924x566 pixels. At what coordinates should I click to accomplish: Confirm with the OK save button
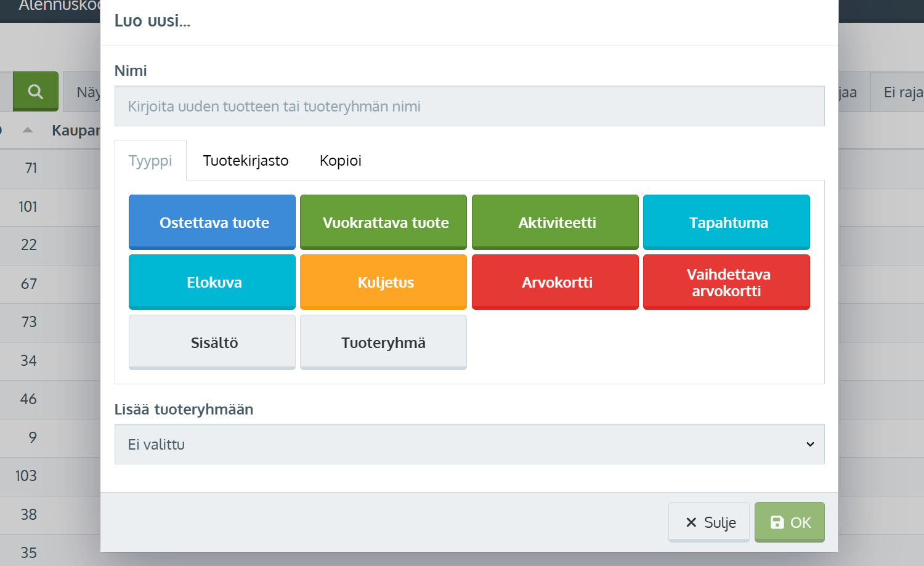tap(790, 522)
